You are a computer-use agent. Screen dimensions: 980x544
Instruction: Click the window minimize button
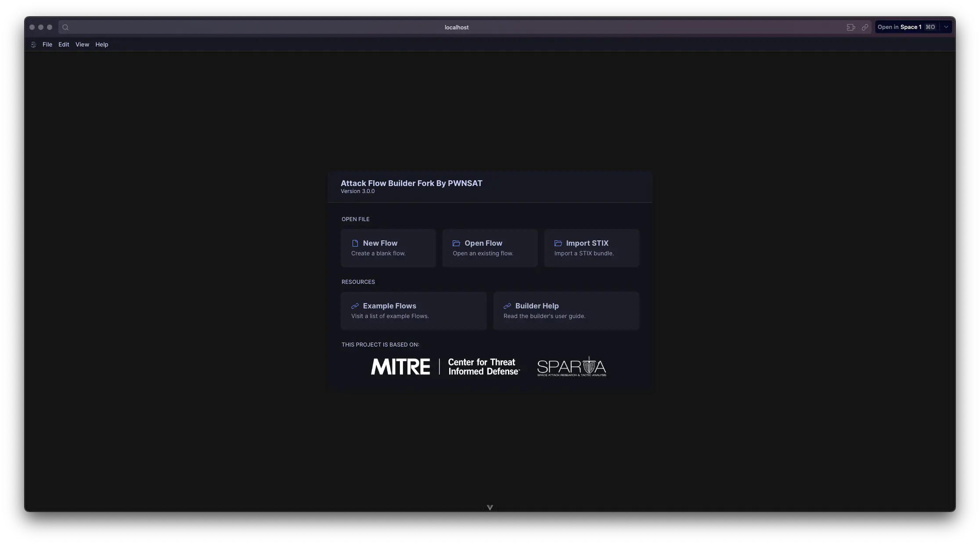[41, 27]
